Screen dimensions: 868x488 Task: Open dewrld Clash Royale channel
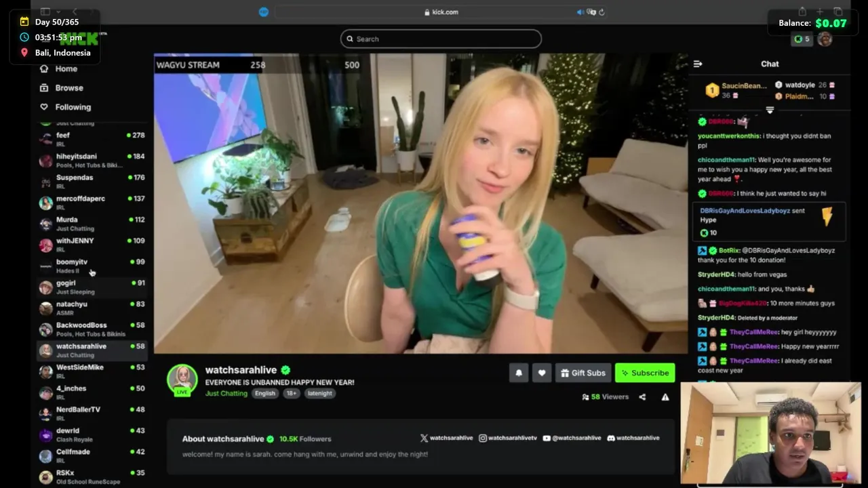(92, 434)
